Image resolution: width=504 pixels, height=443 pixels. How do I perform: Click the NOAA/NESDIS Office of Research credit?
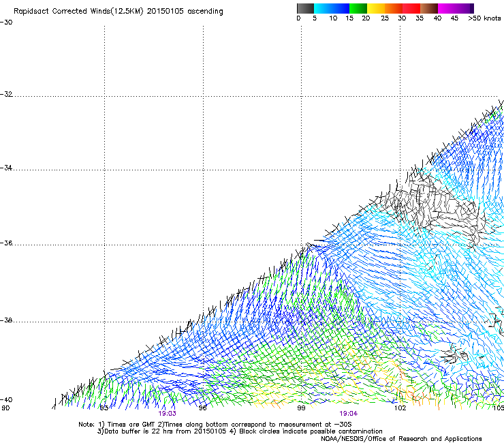click(x=401, y=439)
